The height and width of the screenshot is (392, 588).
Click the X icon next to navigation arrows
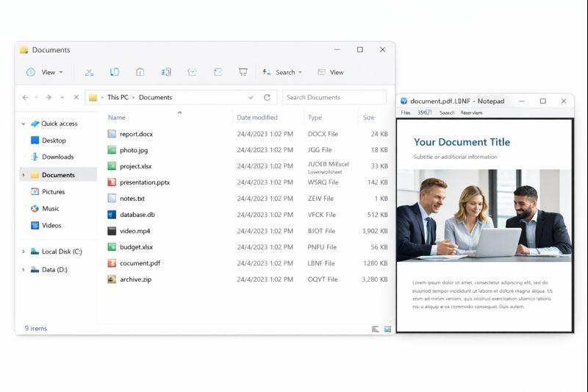pos(76,97)
